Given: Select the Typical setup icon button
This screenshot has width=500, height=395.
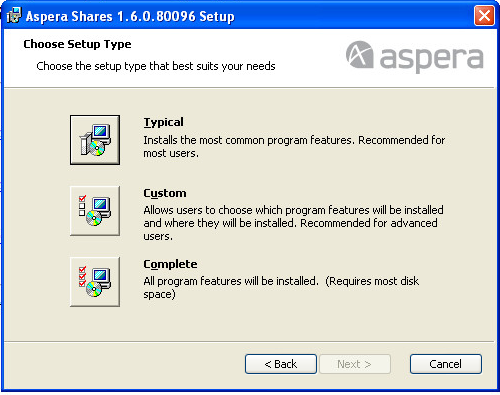Looking at the screenshot, I should [95, 140].
